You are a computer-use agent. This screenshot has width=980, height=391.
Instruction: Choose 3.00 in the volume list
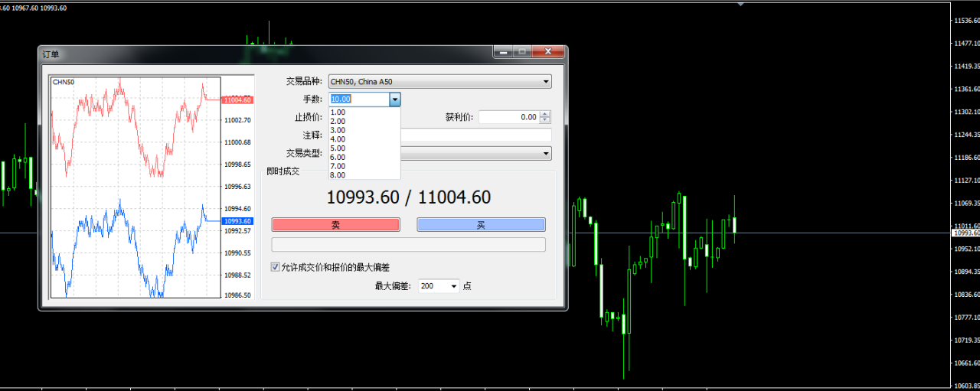click(338, 130)
